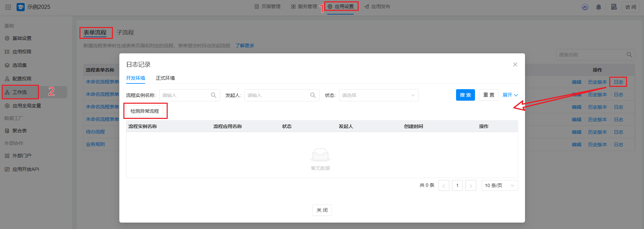
Task: Select the 开发环境 tab
Action: coord(136,78)
